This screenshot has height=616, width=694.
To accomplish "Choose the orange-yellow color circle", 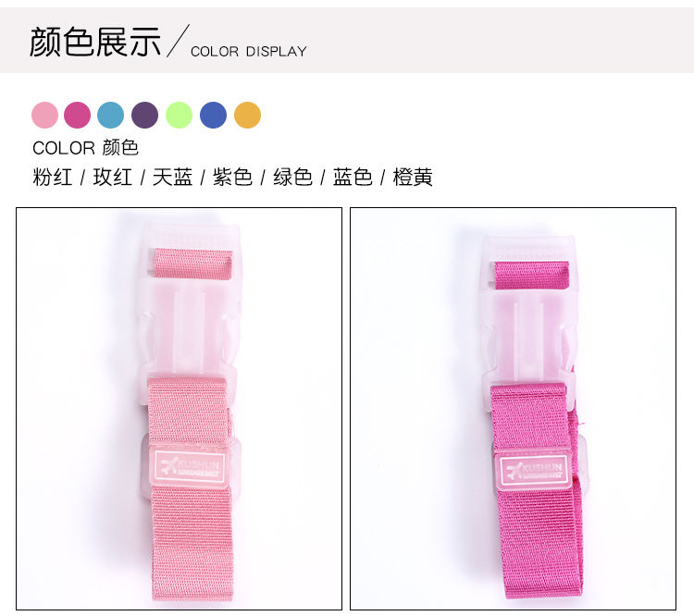I will pos(247,115).
